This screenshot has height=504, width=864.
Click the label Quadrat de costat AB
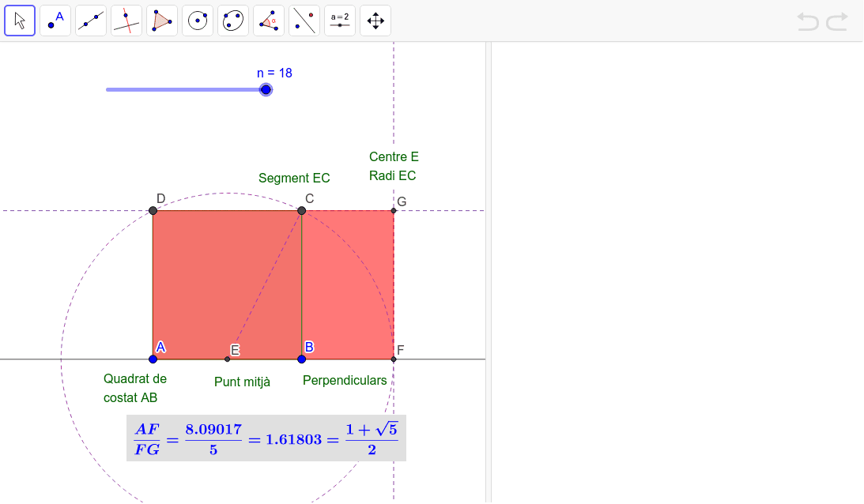coord(134,387)
